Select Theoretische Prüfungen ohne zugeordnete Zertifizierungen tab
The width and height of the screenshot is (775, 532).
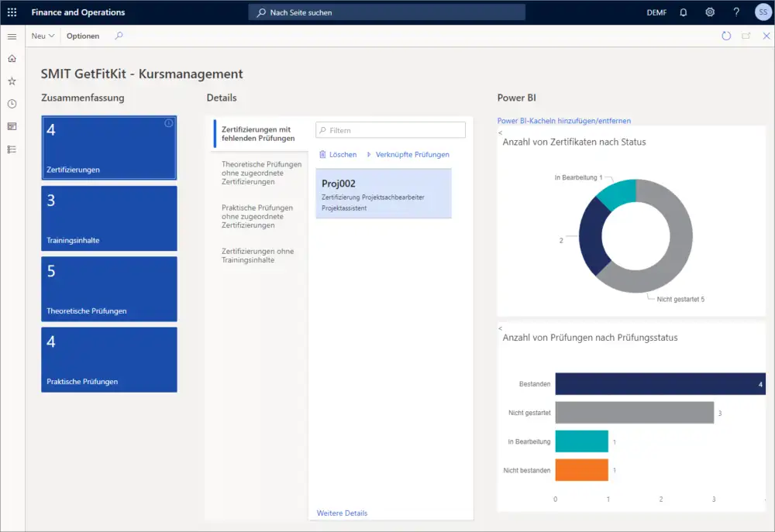pos(261,173)
